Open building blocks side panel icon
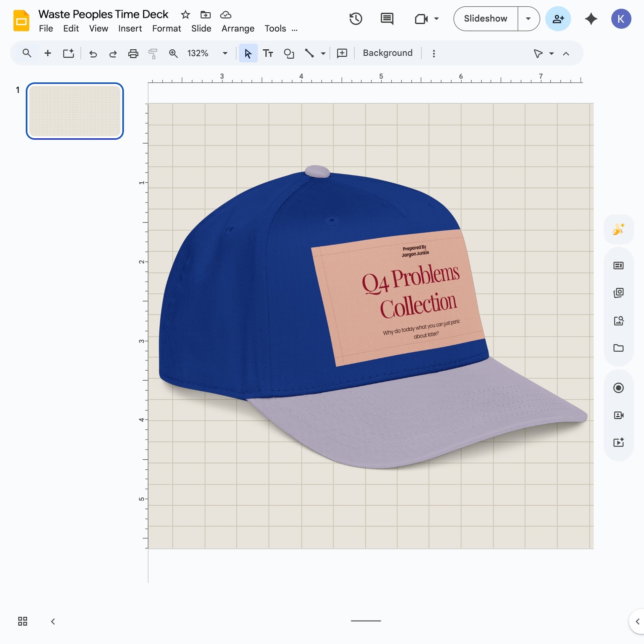 click(x=618, y=293)
